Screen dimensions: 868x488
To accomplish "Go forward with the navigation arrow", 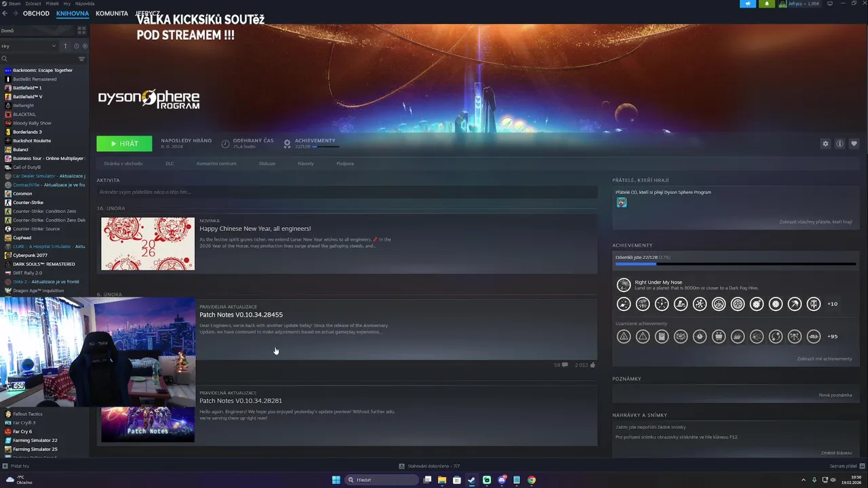I will 16,14.
